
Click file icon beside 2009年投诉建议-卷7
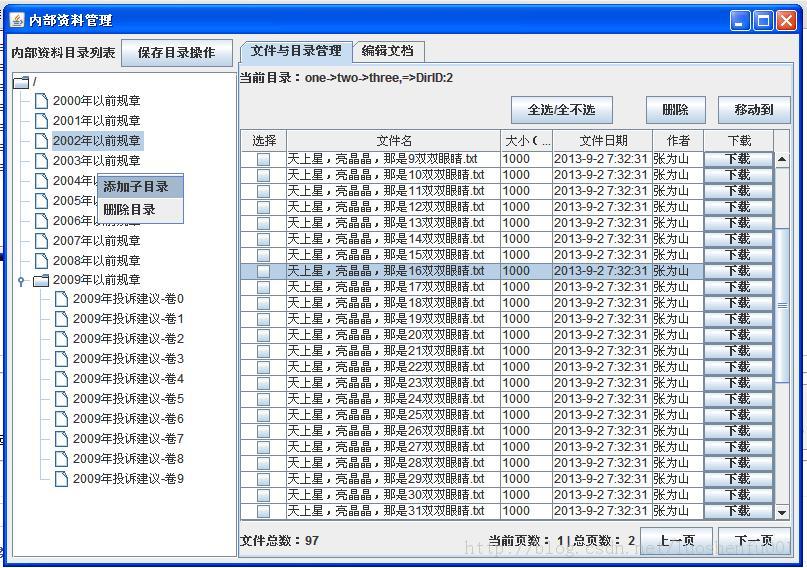coord(61,439)
